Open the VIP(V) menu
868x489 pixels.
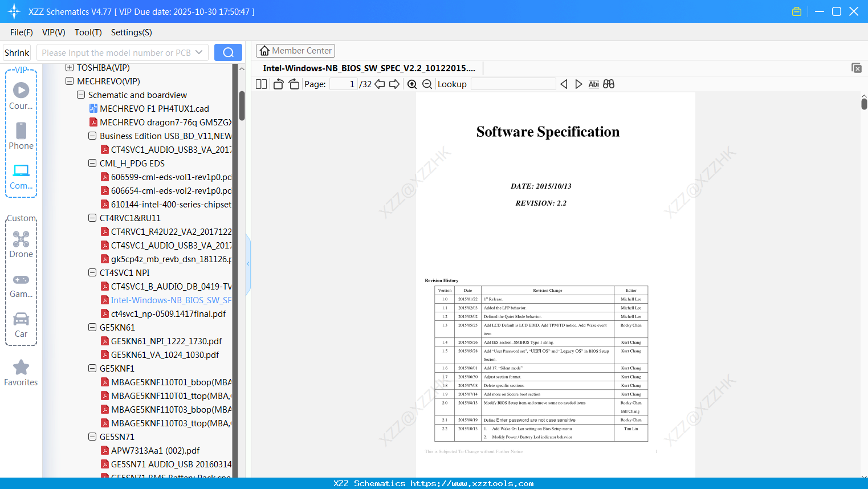[x=54, y=32]
